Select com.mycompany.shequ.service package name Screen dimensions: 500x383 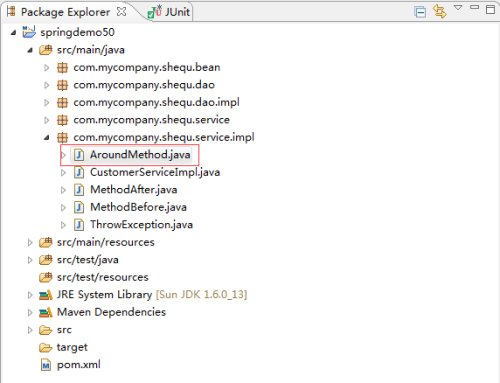coord(152,120)
